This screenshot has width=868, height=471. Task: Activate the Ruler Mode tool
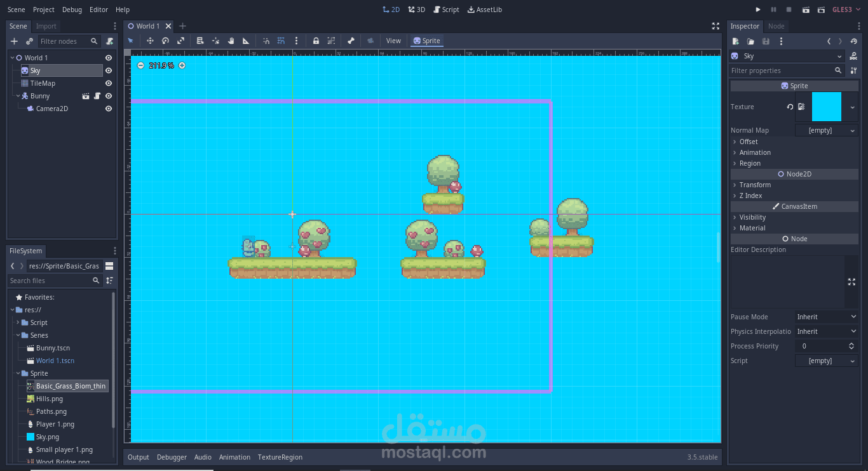tap(246, 41)
